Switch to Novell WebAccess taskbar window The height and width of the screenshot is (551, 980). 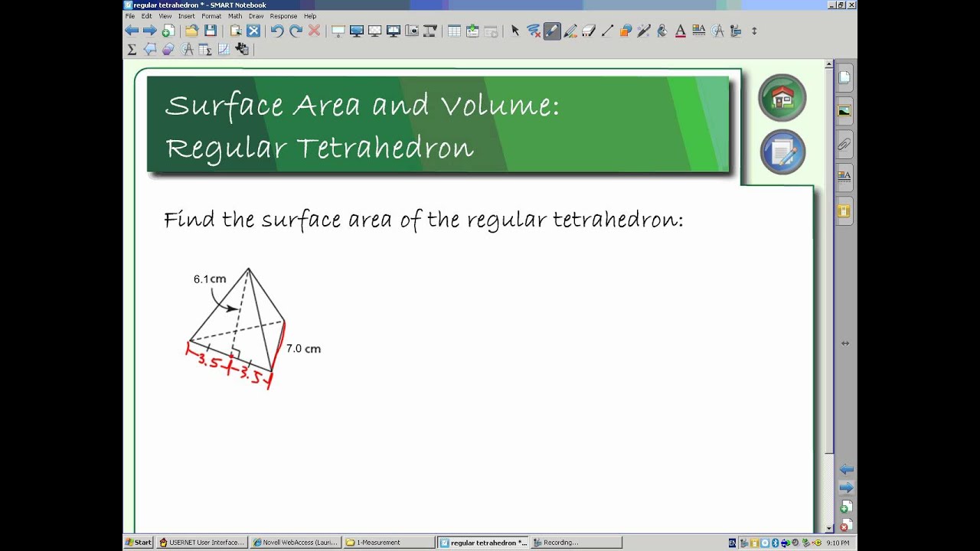(295, 543)
